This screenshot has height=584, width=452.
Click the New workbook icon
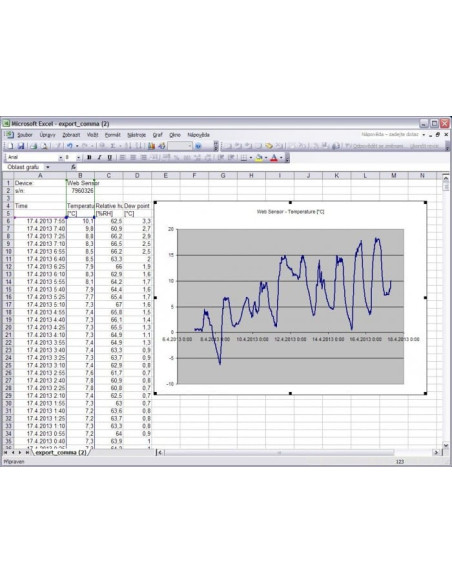point(10,146)
